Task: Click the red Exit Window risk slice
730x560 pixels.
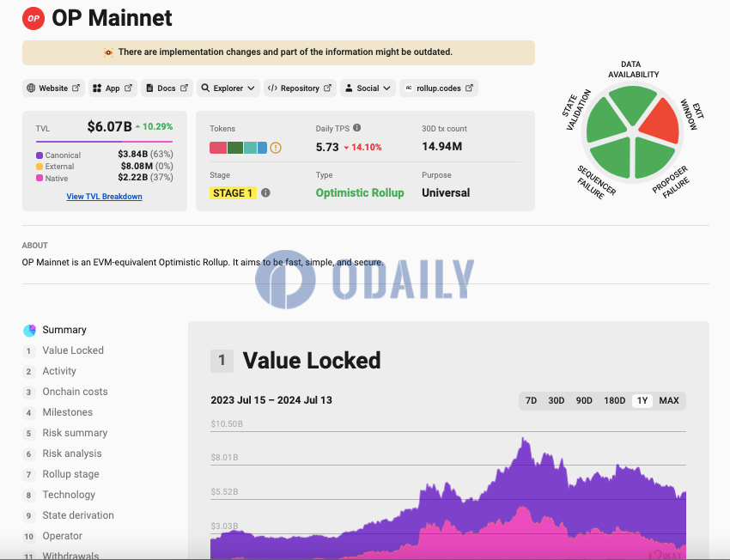Action: [662, 123]
